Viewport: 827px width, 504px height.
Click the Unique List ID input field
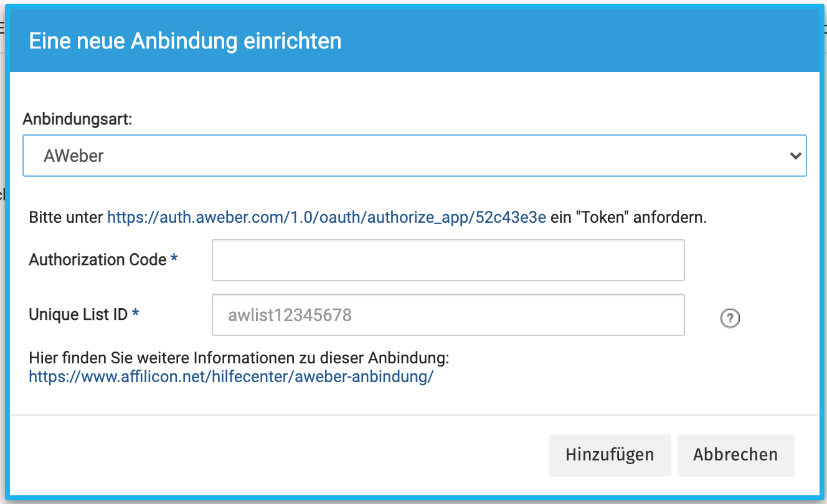[x=448, y=315]
